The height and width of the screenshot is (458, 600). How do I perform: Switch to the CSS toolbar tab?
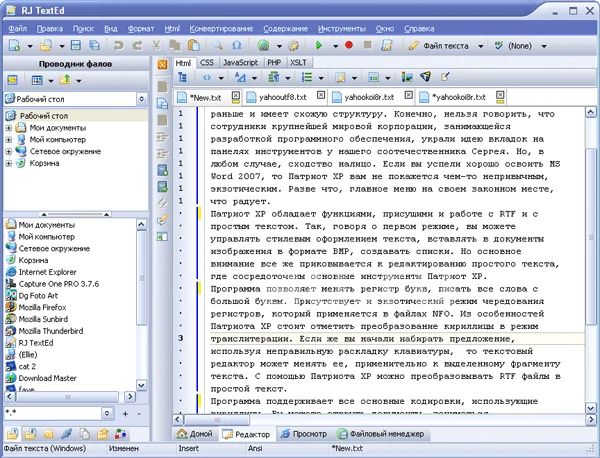[x=207, y=63]
